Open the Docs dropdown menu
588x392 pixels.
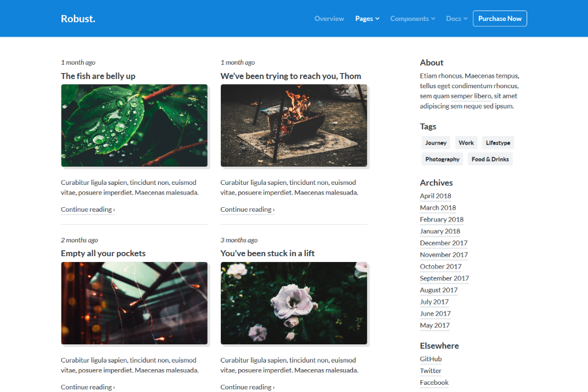pos(456,18)
